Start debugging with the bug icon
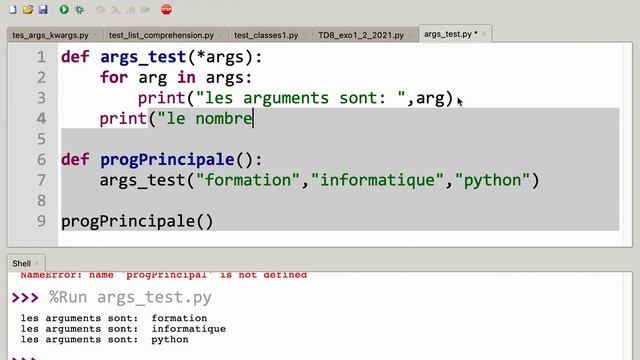640x360 pixels. pos(80,9)
